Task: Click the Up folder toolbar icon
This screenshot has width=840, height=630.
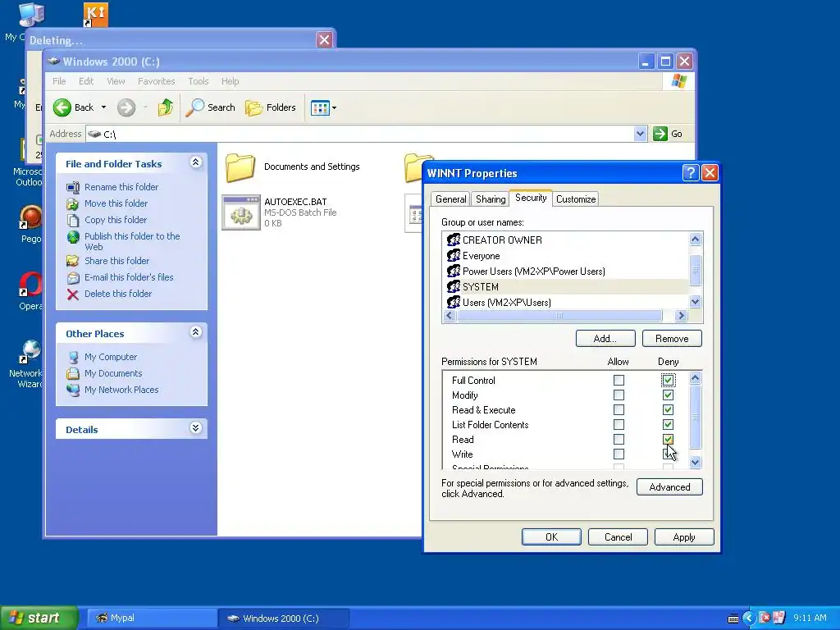Action: (x=166, y=107)
